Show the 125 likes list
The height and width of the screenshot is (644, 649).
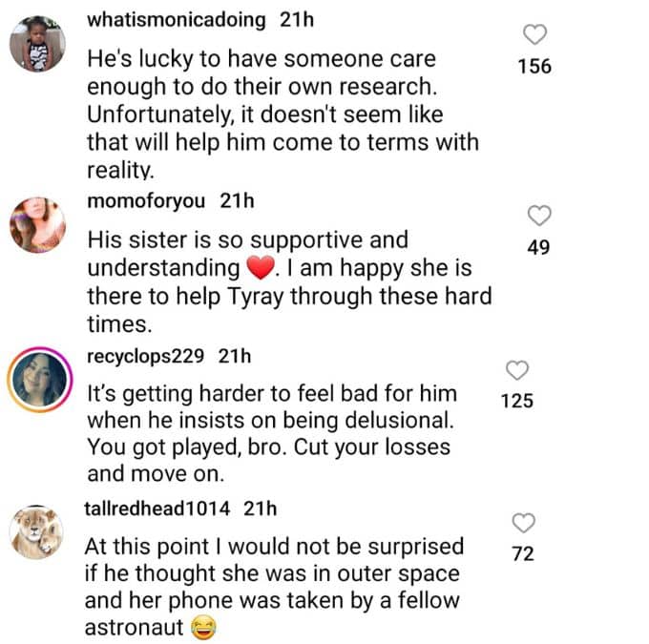pos(516,402)
